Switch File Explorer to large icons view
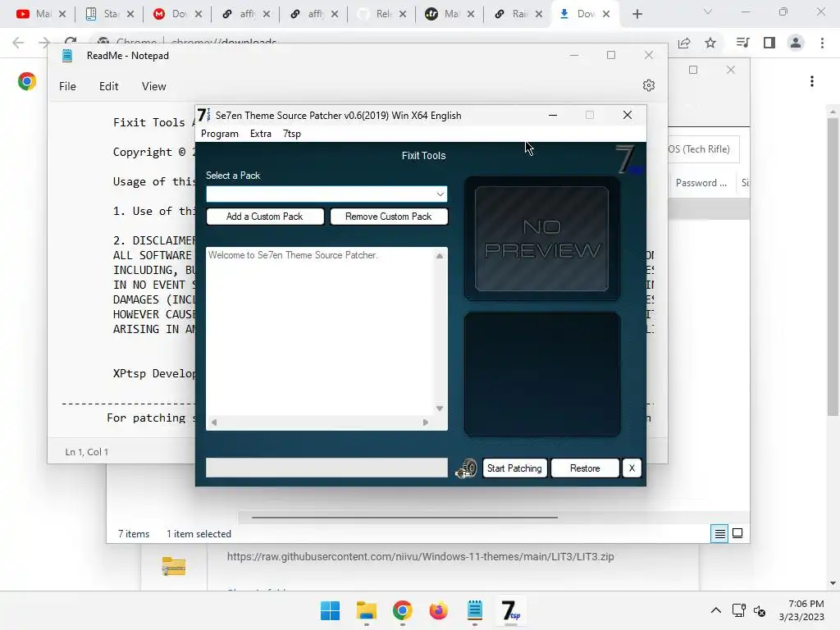 [737, 533]
